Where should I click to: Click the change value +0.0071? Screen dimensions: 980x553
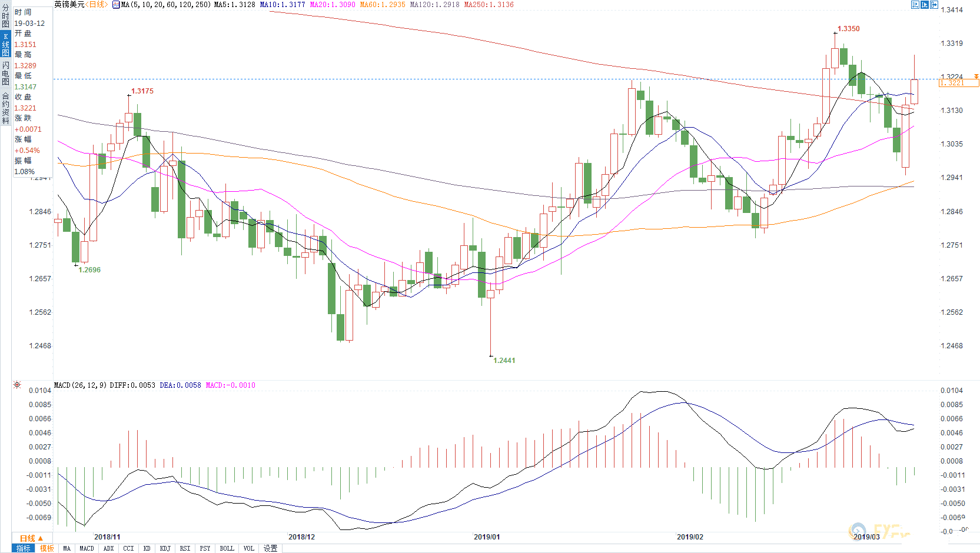[x=28, y=129]
